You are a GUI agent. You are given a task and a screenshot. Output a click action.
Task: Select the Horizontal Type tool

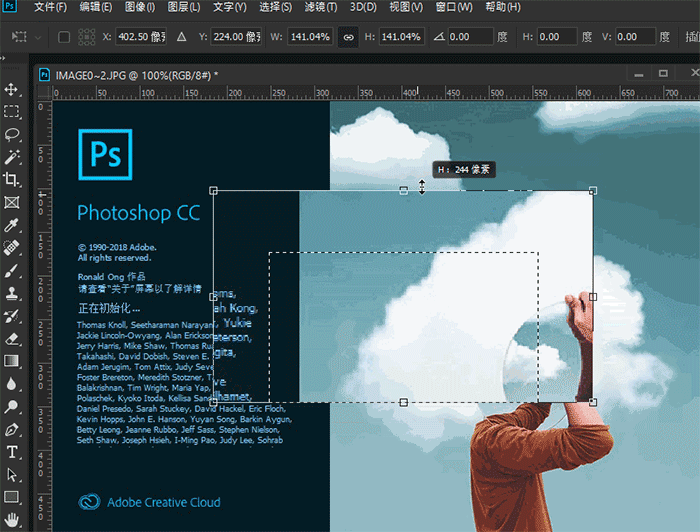(x=11, y=453)
